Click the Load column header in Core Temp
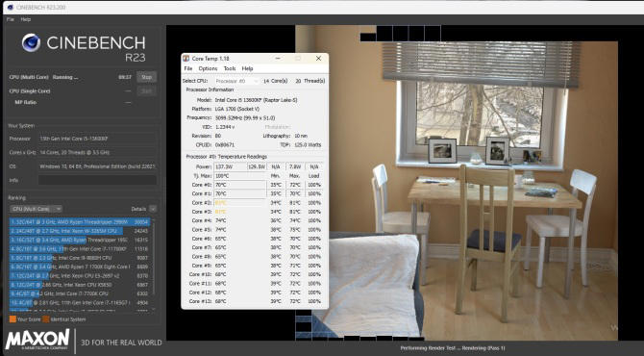The height and width of the screenshot is (356, 644). 313,176
